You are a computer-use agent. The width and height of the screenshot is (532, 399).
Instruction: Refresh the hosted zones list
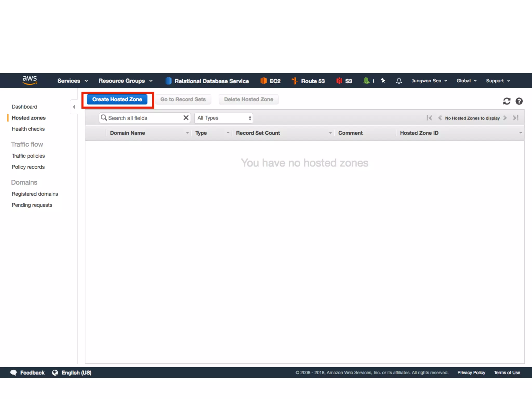(507, 101)
